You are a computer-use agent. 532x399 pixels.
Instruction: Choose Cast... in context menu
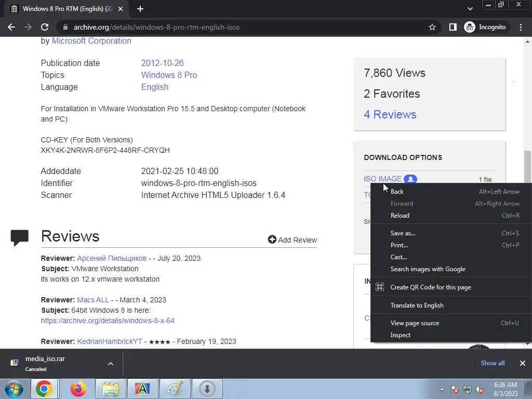point(451,257)
